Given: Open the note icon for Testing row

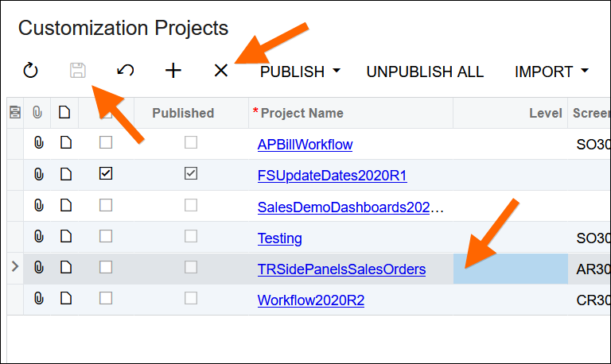Looking at the screenshot, I should click(x=66, y=237).
